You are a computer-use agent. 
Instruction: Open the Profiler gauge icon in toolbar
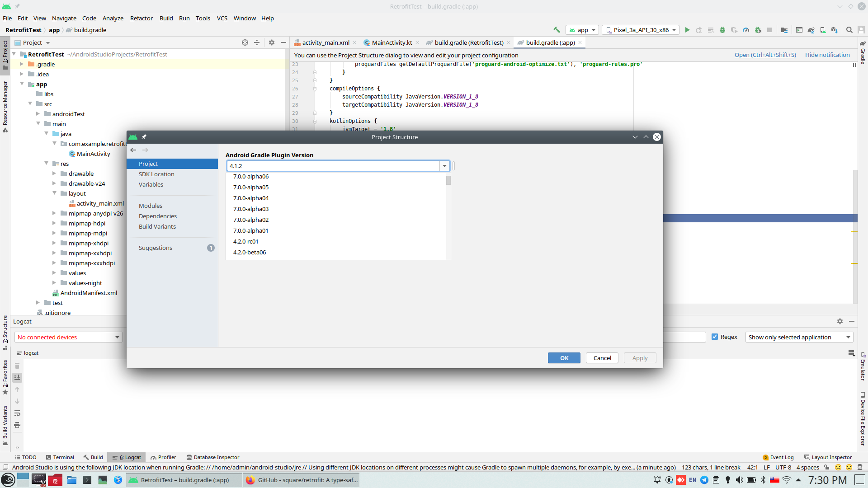[x=746, y=30]
